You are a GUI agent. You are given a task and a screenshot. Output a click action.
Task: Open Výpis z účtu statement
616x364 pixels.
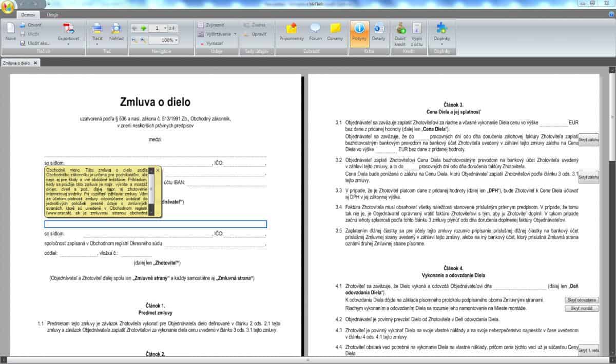pos(417,33)
